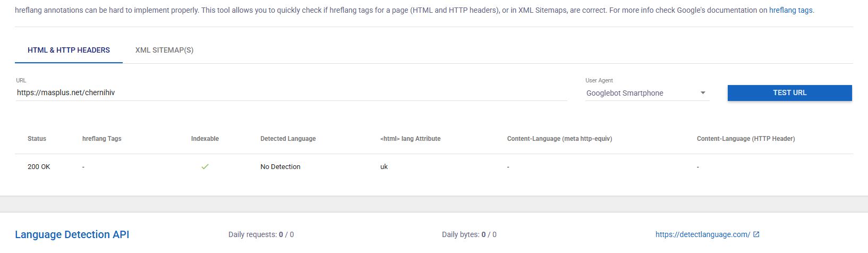This screenshot has height=253, width=868.
Task: Click the Detected Language column header
Action: click(x=288, y=139)
